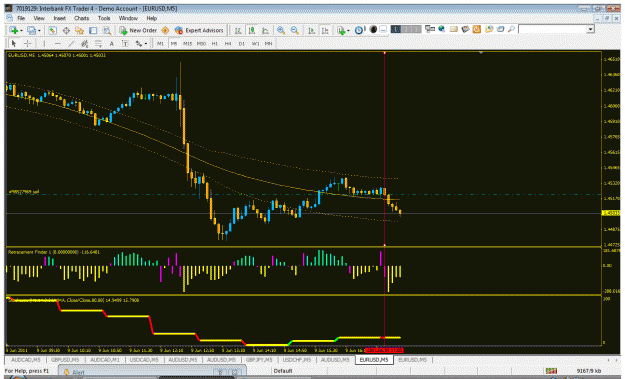Viewport: 625px width, 379px height.
Task: Switch chart to W1 timeframe
Action: click(x=256, y=43)
